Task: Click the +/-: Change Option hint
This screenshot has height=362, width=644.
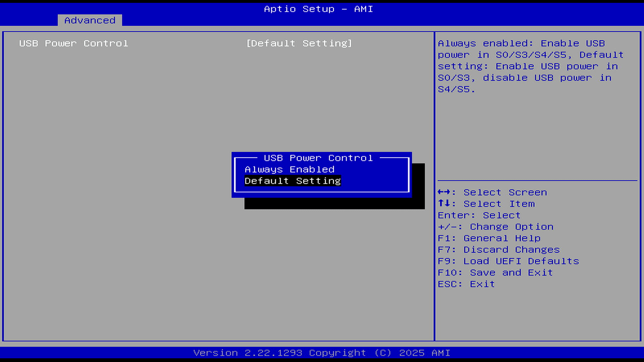Action: point(495,227)
